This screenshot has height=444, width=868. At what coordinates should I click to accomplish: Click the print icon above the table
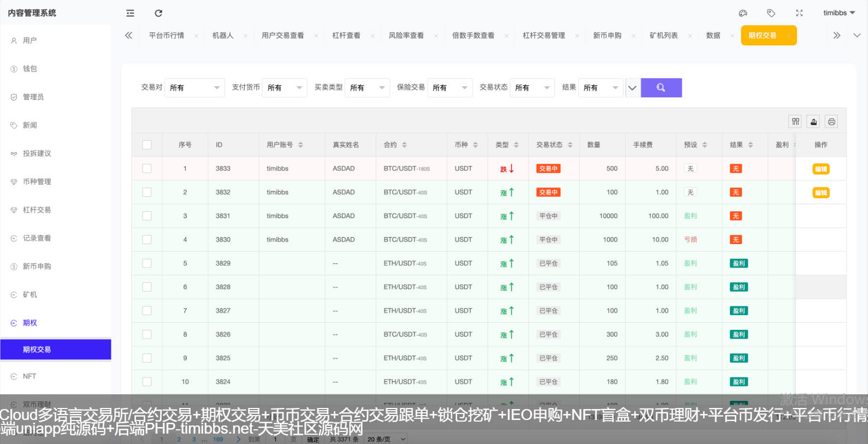click(831, 122)
